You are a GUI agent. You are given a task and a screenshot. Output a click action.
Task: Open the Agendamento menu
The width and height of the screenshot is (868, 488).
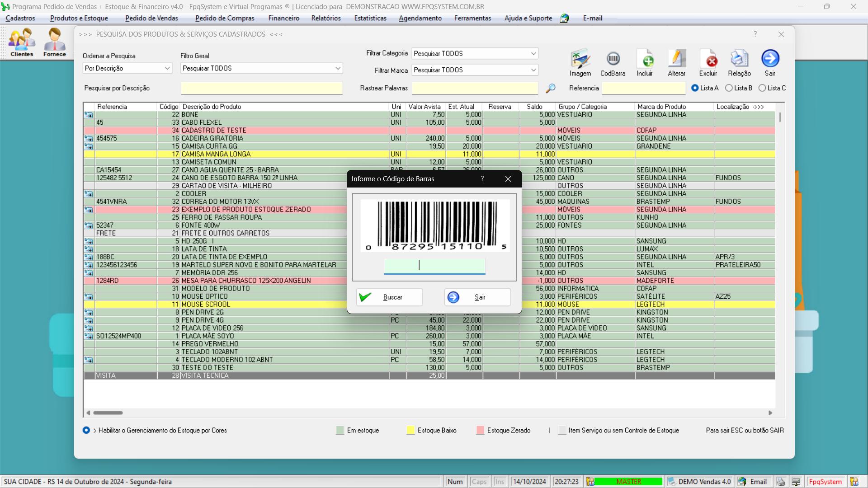click(420, 18)
